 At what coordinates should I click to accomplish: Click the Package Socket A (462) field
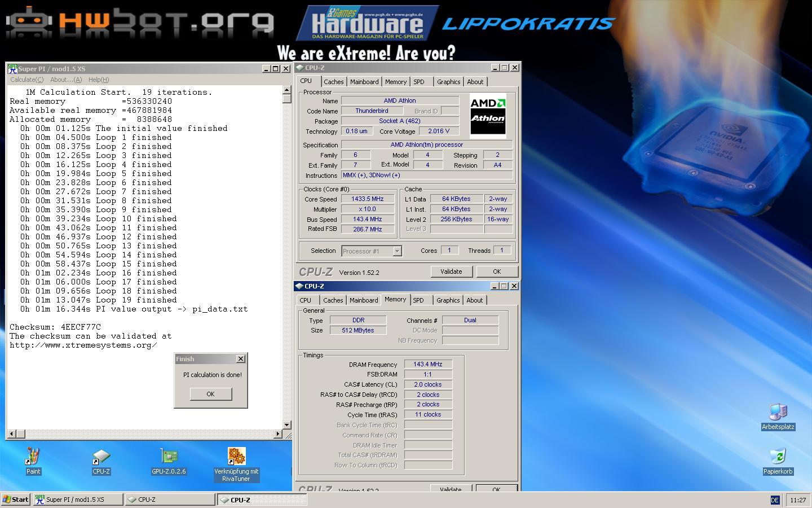pos(400,121)
